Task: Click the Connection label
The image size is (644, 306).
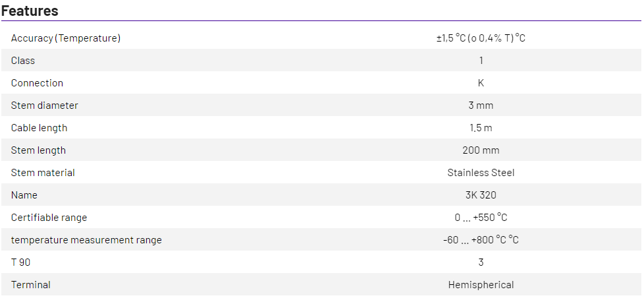Action: click(x=37, y=83)
